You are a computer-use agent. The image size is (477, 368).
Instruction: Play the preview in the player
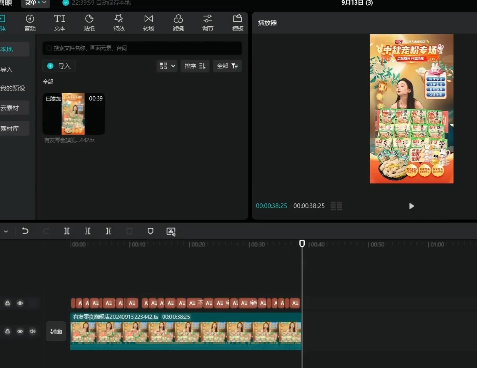pyautogui.click(x=411, y=206)
